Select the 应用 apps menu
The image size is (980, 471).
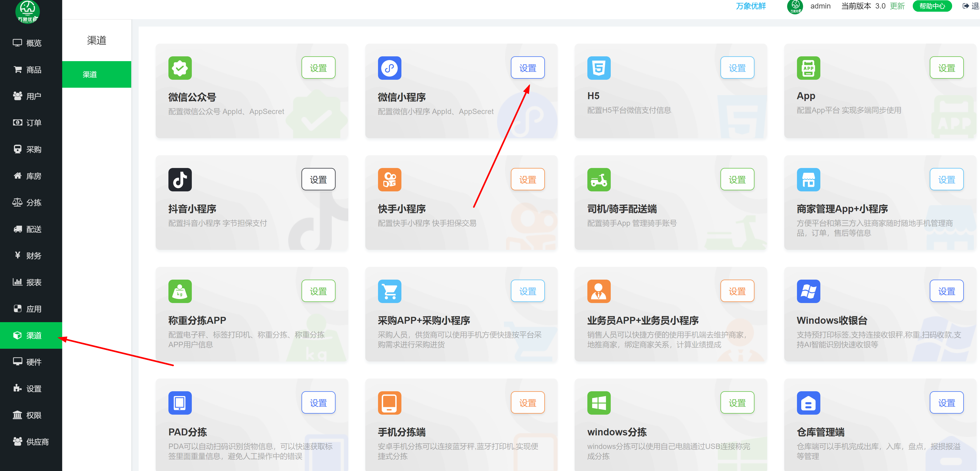point(31,309)
